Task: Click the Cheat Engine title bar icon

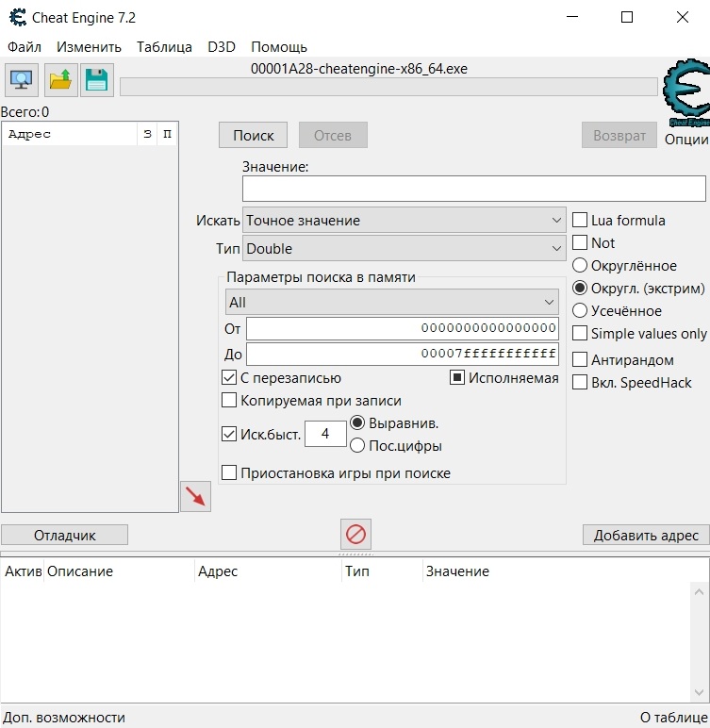Action: [x=18, y=18]
